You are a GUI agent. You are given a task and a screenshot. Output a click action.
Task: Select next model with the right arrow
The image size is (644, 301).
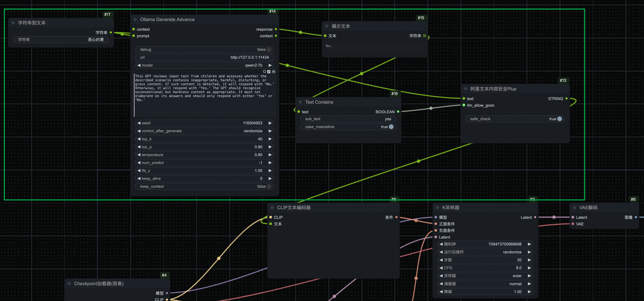coord(270,65)
